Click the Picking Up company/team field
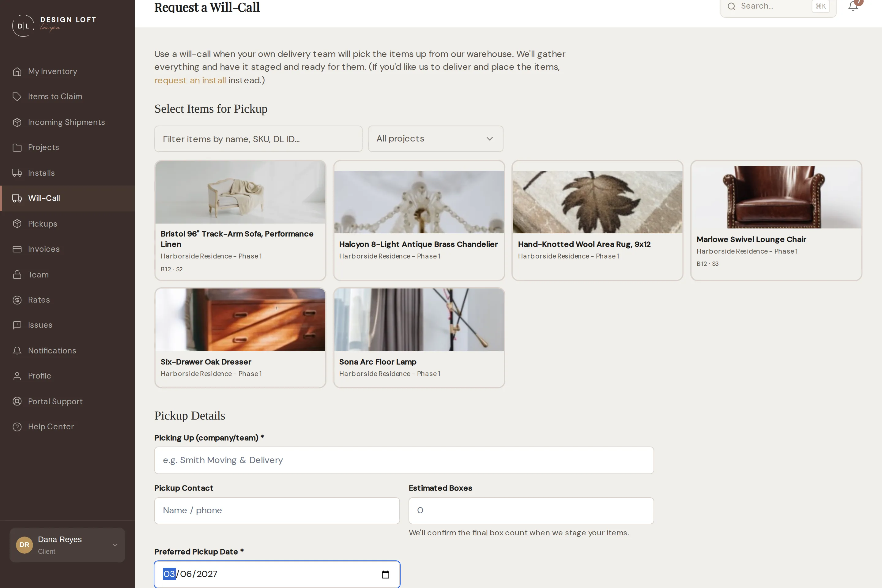 pos(404,460)
